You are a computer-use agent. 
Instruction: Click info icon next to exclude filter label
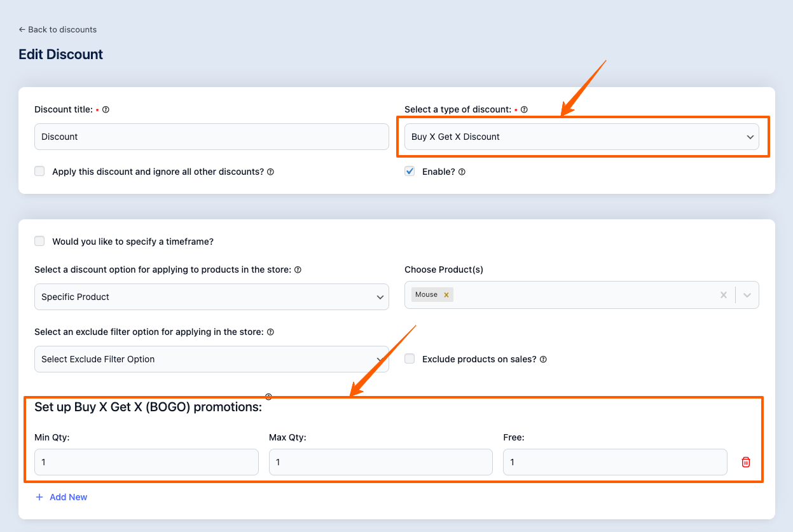coord(270,332)
